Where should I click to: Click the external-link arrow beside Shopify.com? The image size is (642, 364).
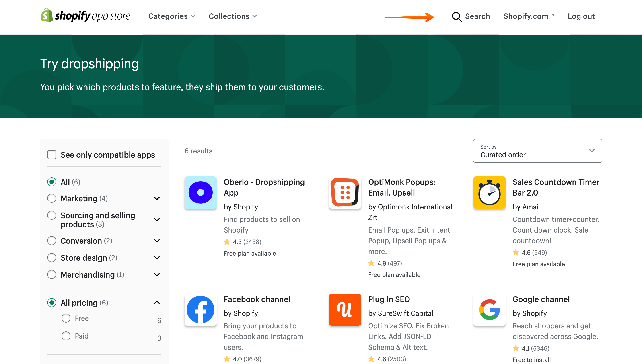pyautogui.click(x=553, y=15)
